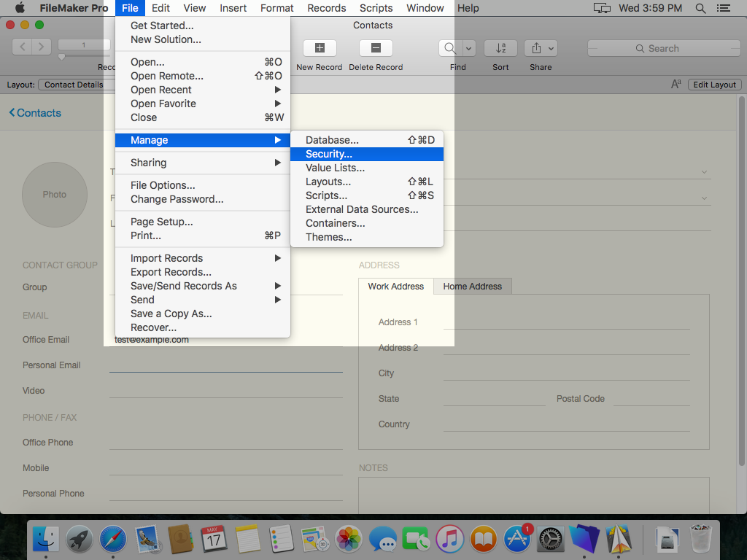Click the toolbar Search field
The width and height of the screenshot is (747, 560).
pyautogui.click(x=664, y=48)
